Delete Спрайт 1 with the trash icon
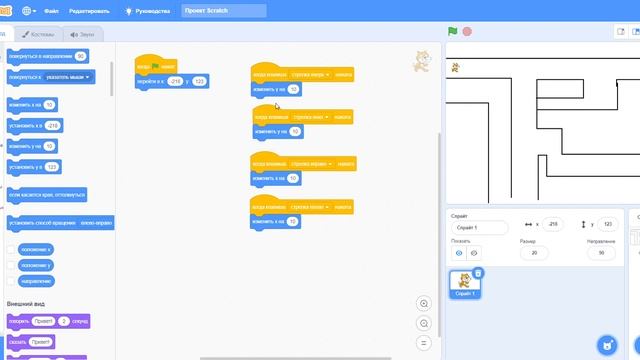 (x=478, y=273)
